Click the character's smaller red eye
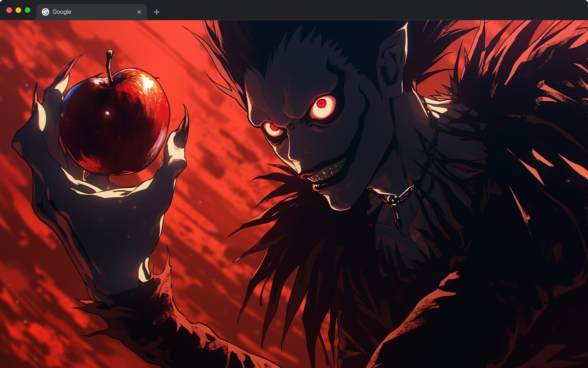Viewport: 588px width, 368px height. click(274, 128)
